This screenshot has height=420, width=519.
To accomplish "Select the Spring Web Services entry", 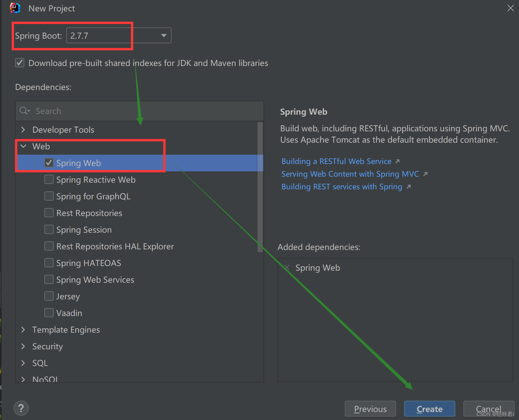I will [x=95, y=280].
